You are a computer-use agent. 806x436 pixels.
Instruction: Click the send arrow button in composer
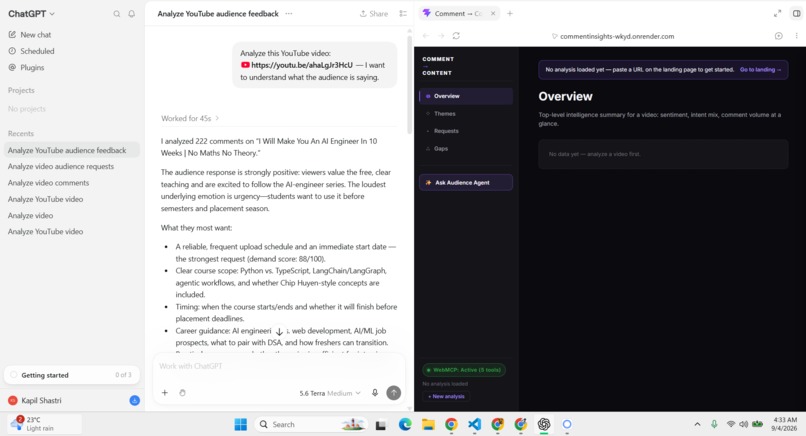[394, 393]
